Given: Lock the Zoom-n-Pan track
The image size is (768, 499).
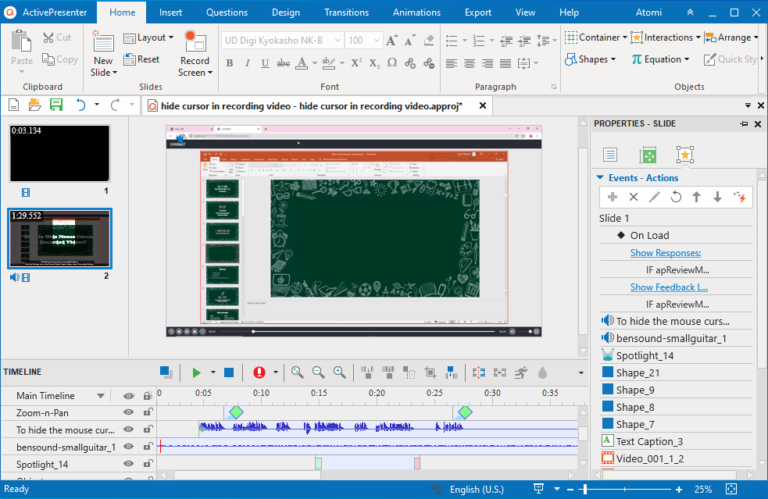Looking at the screenshot, I should (x=147, y=412).
